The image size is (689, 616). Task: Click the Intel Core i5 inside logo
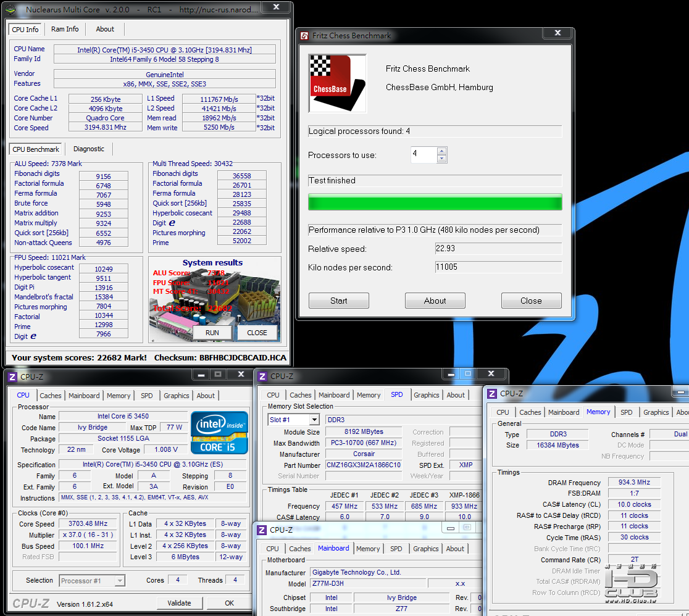(219, 433)
